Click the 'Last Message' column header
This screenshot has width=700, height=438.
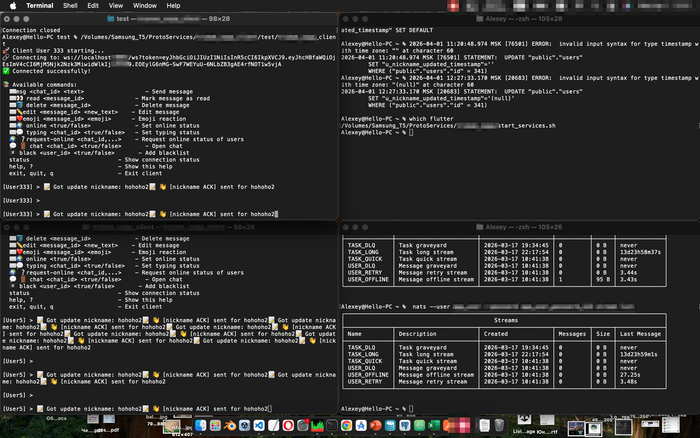coord(640,334)
